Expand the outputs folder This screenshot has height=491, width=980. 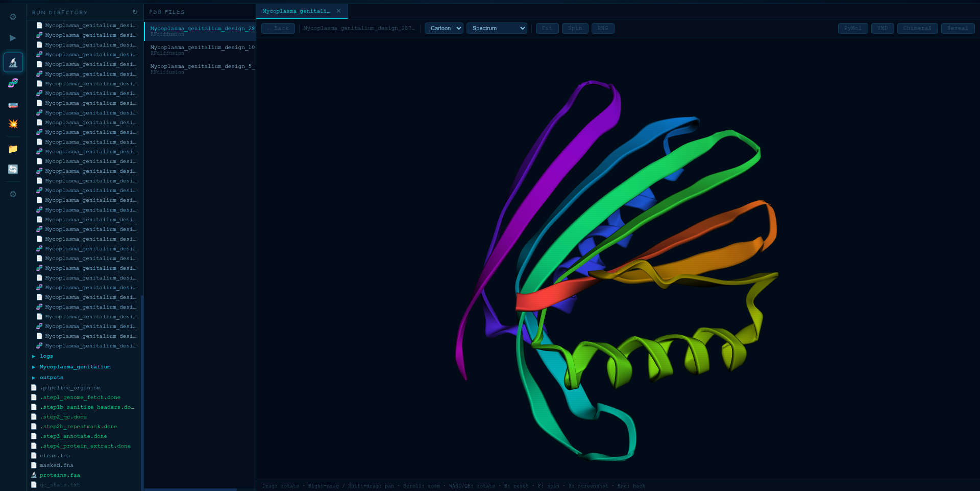34,378
